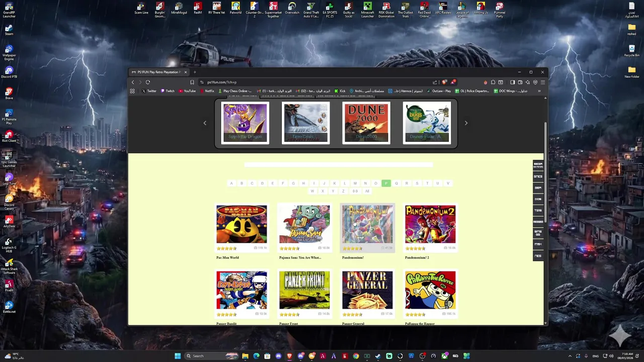The width and height of the screenshot is (644, 362).
Task: Open the Pandemonium 2 game cover
Action: tap(430, 224)
